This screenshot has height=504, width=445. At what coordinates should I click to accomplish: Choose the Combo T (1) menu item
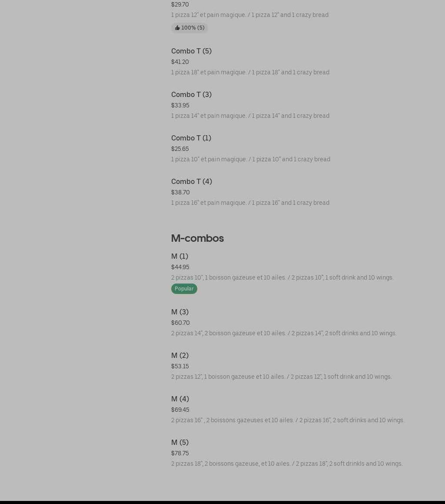[191, 138]
